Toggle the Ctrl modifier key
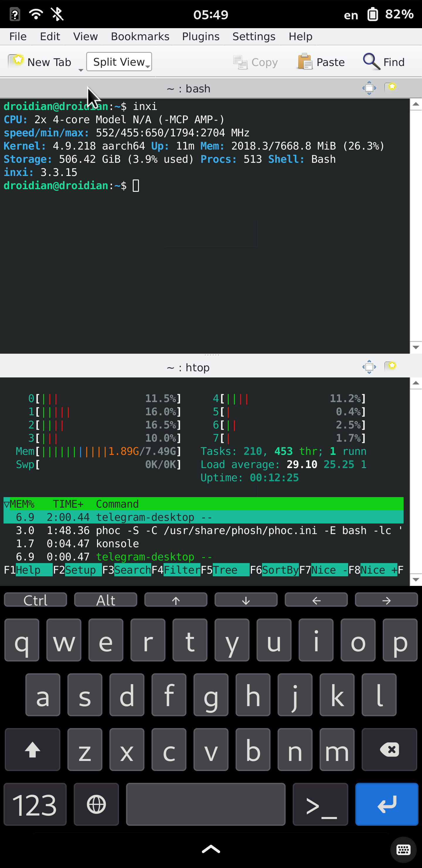Screen dimensions: 422x868 [35, 600]
